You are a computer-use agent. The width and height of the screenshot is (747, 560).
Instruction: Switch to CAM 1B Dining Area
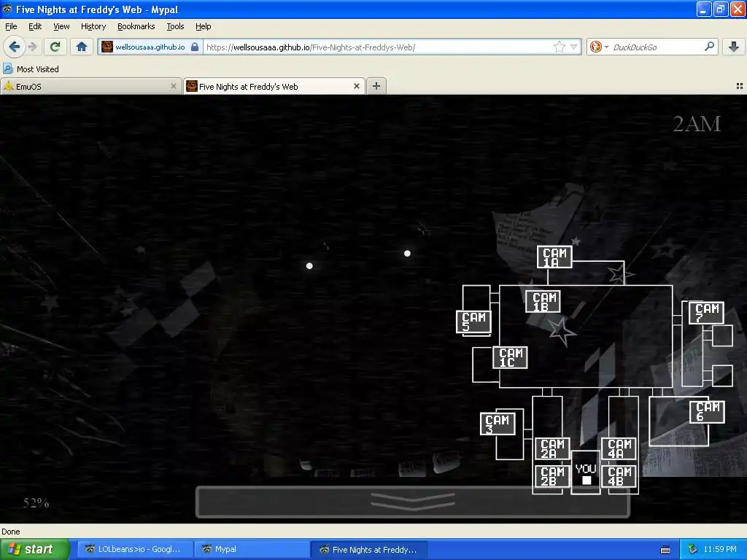(x=543, y=301)
